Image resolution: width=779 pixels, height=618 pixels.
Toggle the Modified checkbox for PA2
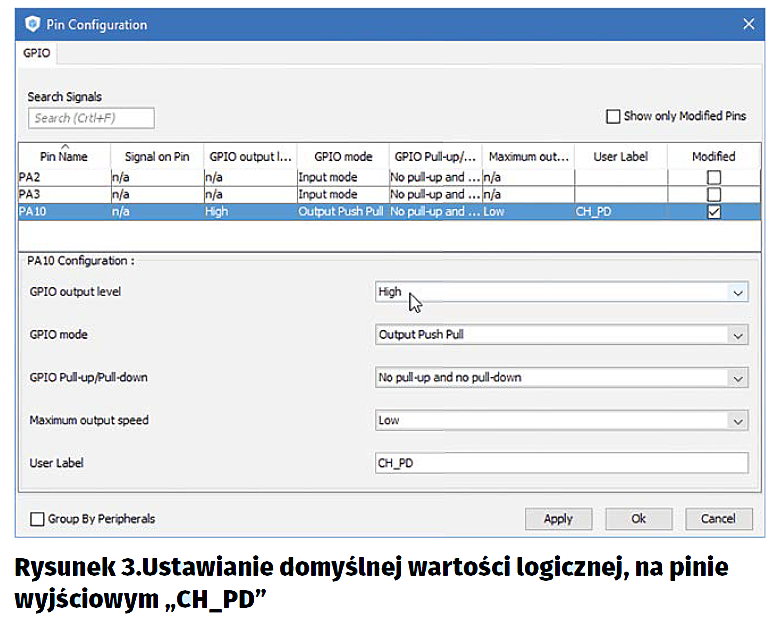tap(713, 177)
